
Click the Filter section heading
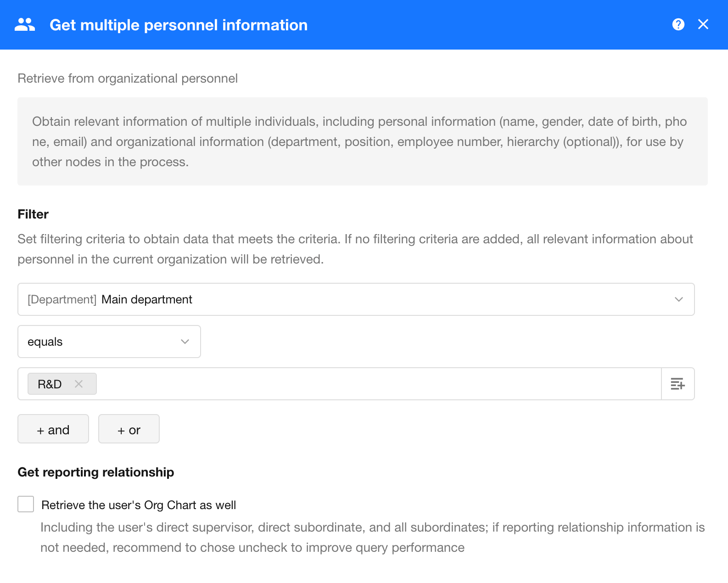(33, 214)
